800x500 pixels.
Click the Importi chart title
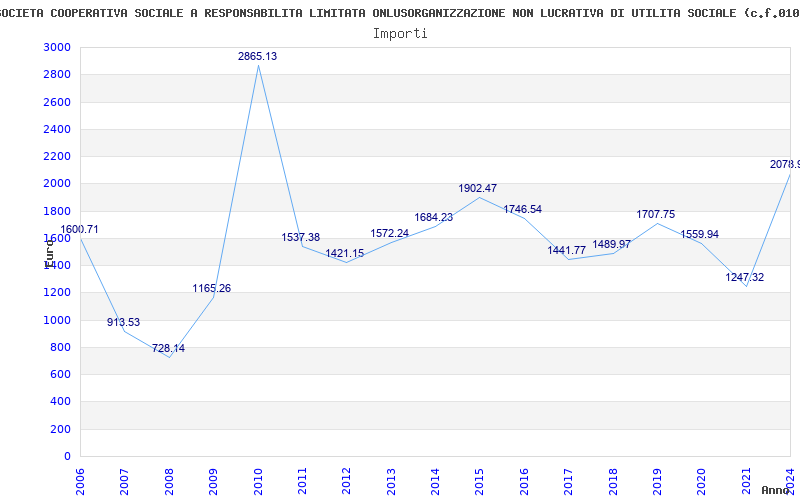tap(400, 33)
